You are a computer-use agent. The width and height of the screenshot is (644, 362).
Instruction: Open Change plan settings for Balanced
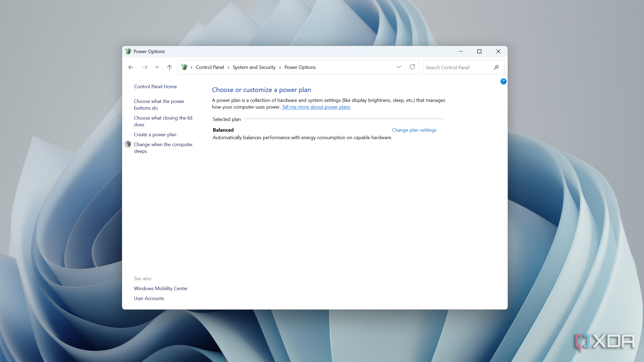point(414,130)
